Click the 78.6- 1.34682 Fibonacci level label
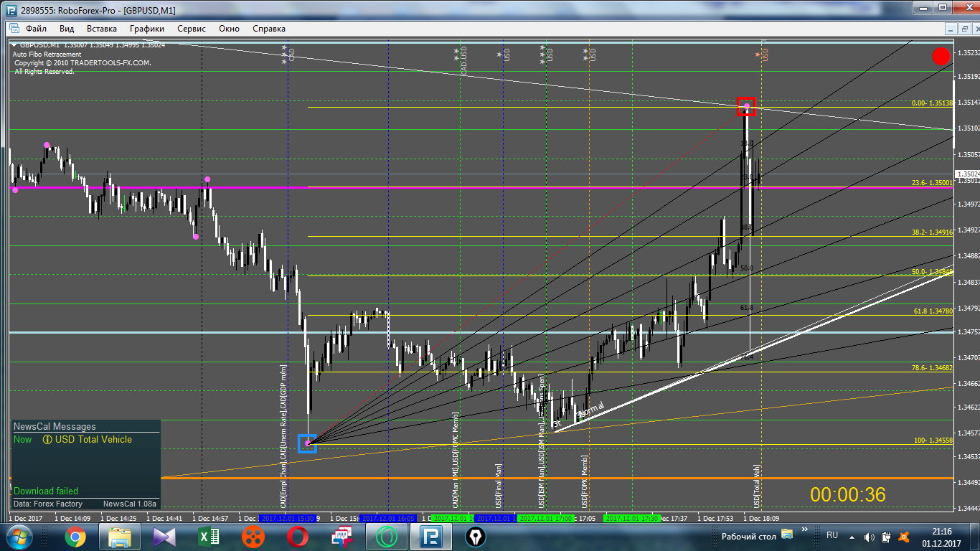This screenshot has height=551, width=980. coord(932,367)
